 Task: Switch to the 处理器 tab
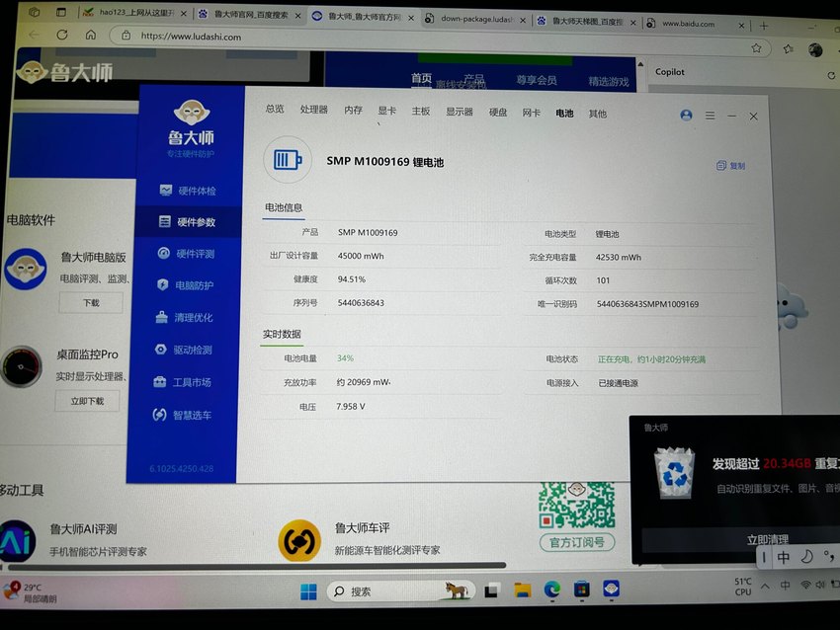click(x=314, y=110)
